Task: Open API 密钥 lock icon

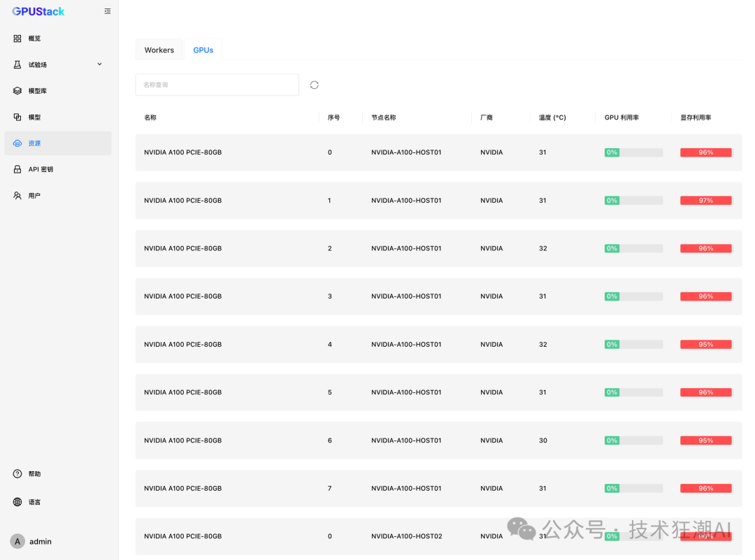Action: (x=17, y=169)
